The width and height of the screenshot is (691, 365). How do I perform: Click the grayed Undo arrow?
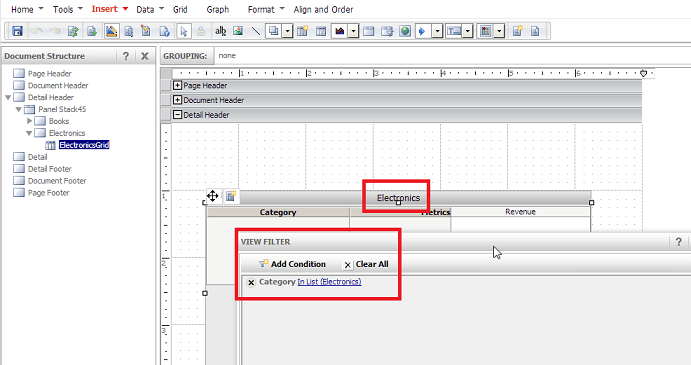coord(37,31)
